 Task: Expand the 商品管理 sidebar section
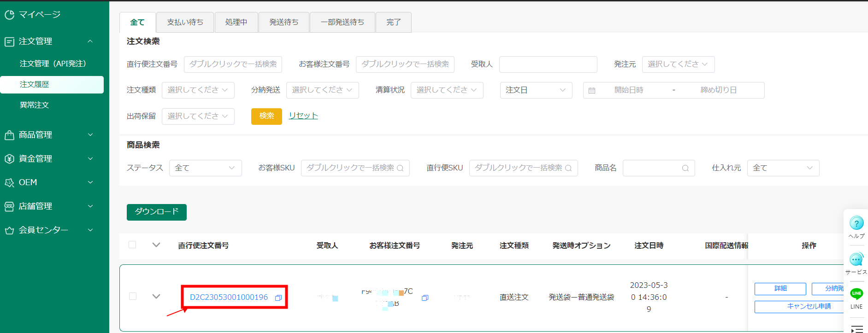click(90, 135)
